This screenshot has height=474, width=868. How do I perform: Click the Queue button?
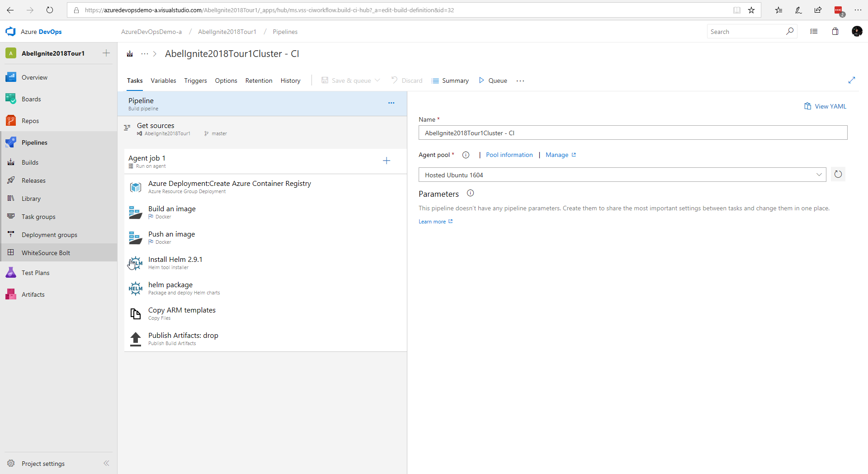[493, 81]
